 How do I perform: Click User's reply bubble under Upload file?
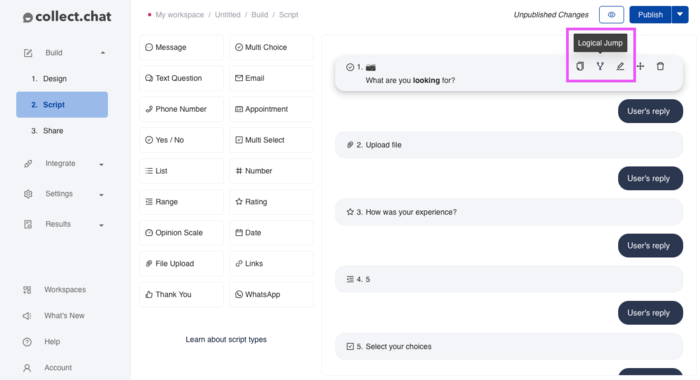650,178
